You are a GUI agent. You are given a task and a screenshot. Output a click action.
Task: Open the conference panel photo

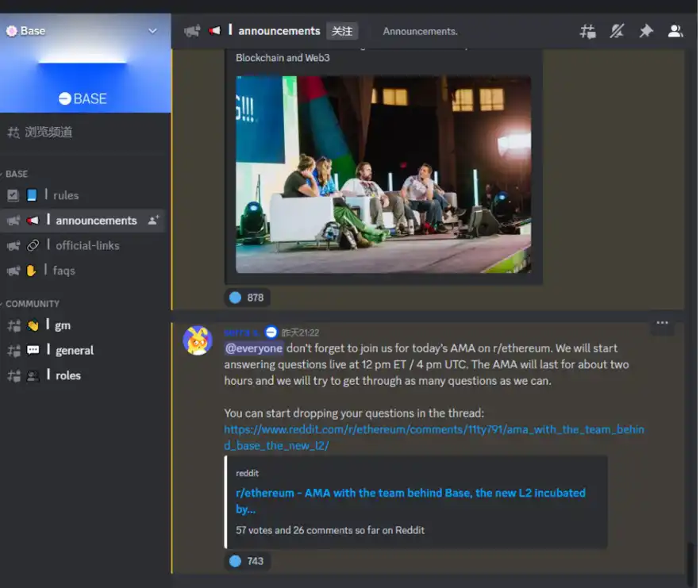[x=383, y=174]
